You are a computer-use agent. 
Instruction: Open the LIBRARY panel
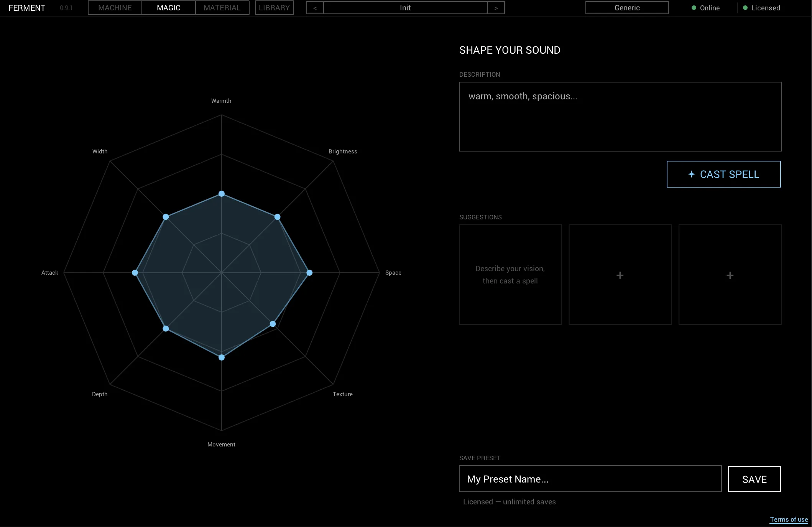click(x=274, y=8)
